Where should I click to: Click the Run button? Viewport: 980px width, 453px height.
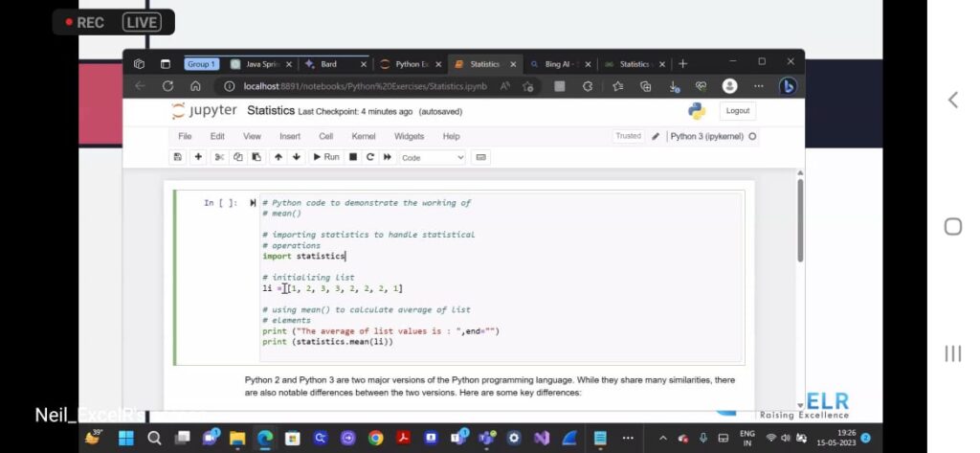tap(326, 157)
